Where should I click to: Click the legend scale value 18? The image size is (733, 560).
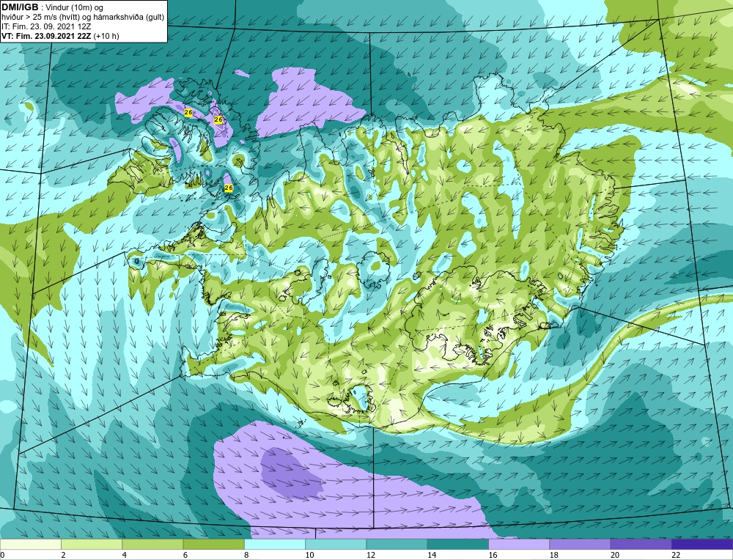[553, 555]
